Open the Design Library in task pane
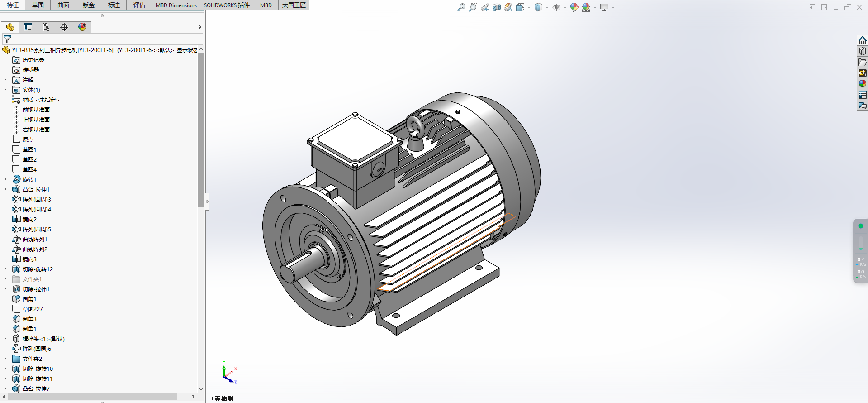The height and width of the screenshot is (403, 868). [x=862, y=51]
